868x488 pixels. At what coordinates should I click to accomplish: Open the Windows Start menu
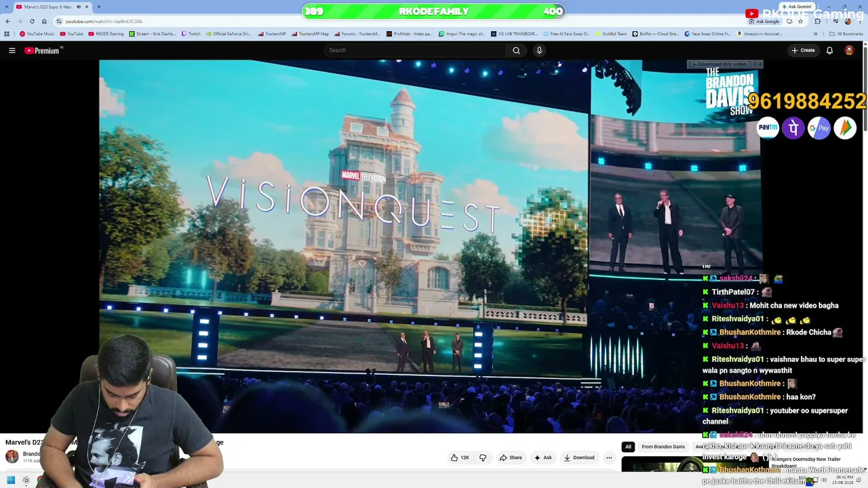(11, 481)
